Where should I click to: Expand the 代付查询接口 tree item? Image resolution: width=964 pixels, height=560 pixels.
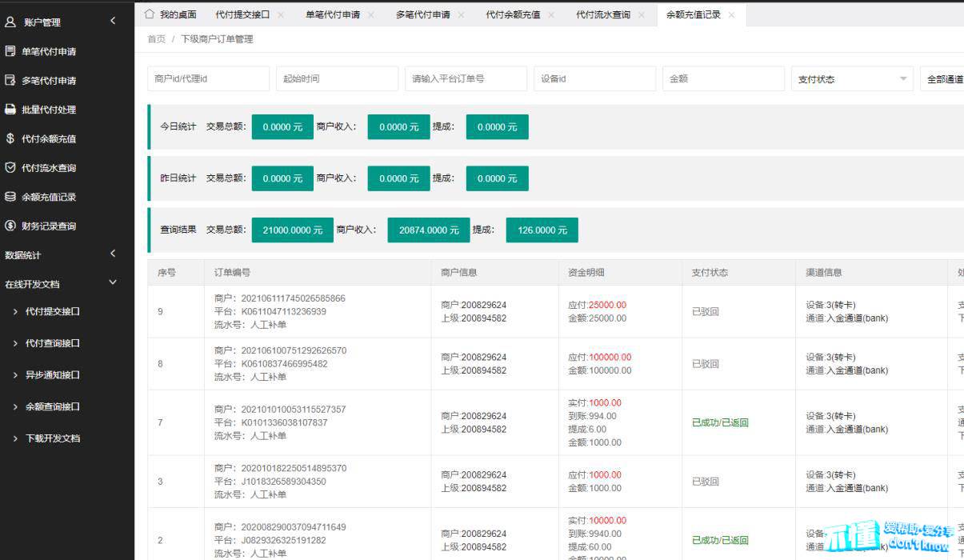click(15, 343)
